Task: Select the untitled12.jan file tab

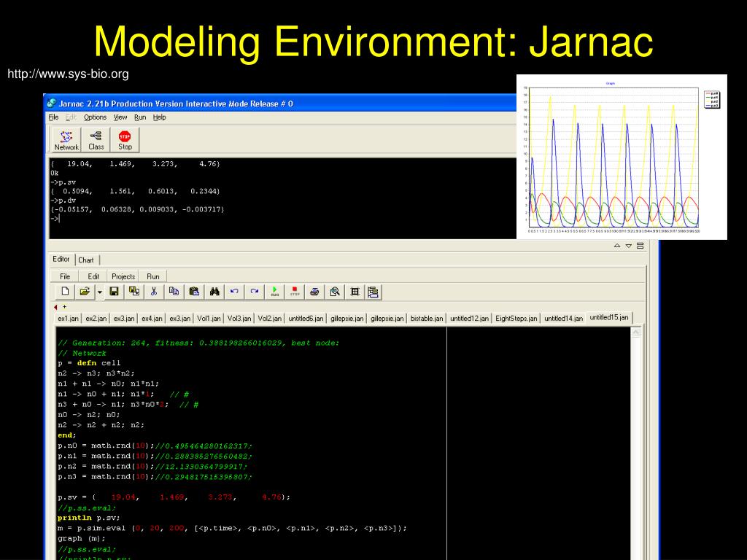Action: click(x=469, y=319)
